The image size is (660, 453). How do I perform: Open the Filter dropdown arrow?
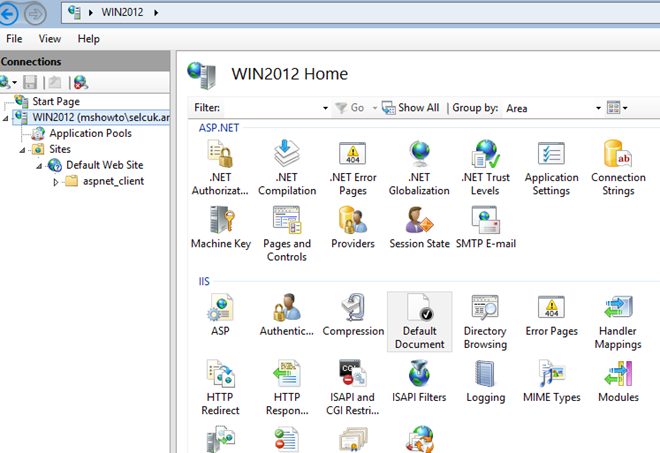325,108
